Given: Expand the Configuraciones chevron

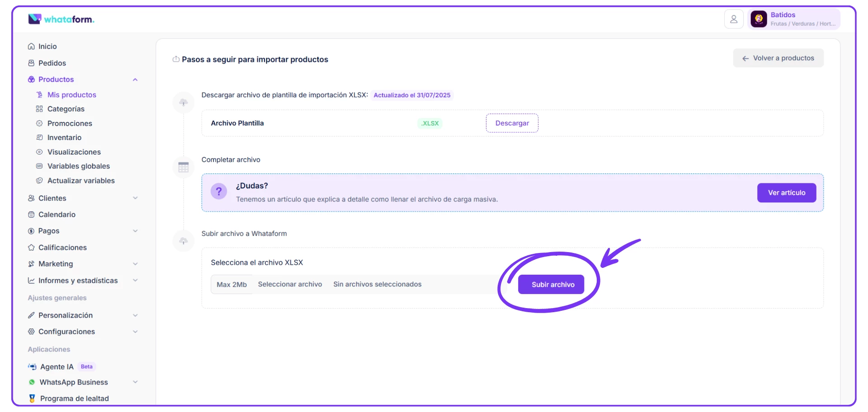Looking at the screenshot, I should coord(135,332).
